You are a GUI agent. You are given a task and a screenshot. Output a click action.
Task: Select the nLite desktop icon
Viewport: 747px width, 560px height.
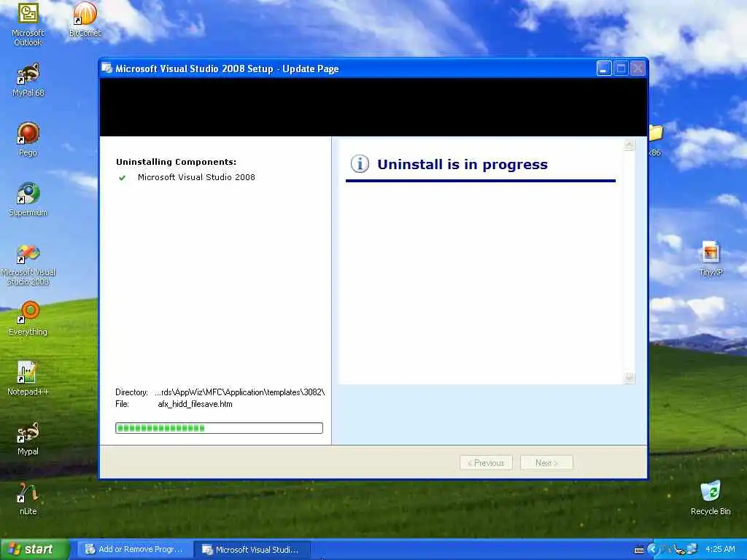28,499
